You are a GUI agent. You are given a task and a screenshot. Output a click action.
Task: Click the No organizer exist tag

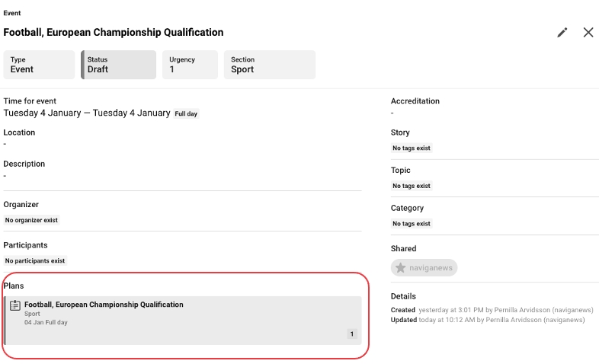coord(31,220)
